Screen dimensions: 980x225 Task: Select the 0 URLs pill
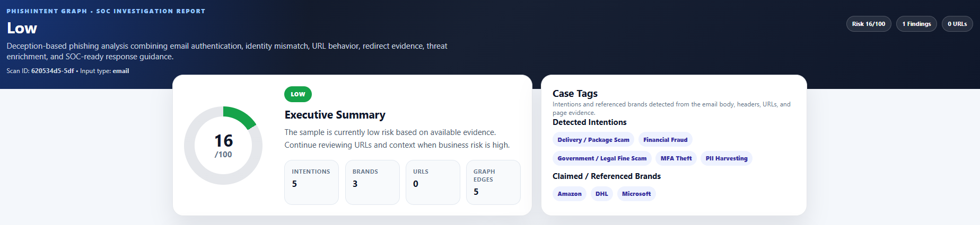(x=957, y=24)
